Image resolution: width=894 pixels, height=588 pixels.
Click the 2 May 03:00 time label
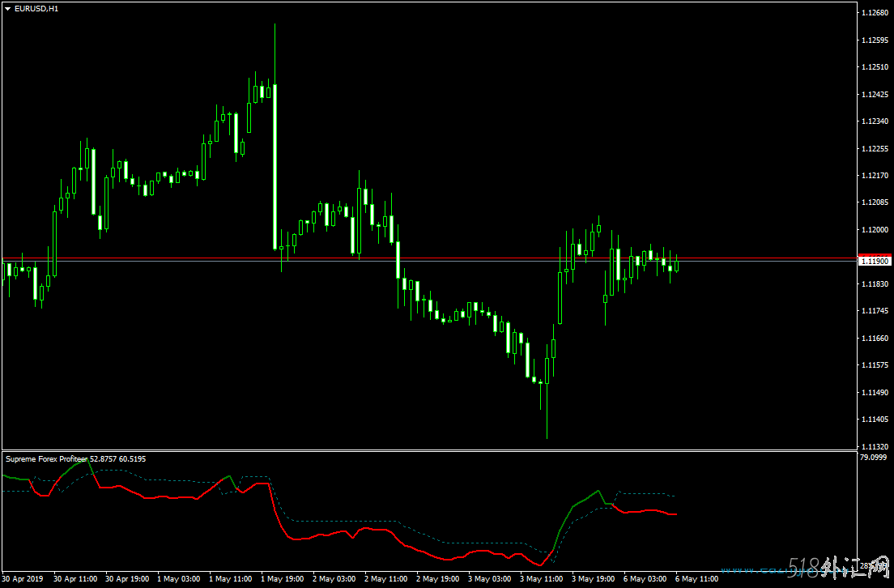click(334, 579)
